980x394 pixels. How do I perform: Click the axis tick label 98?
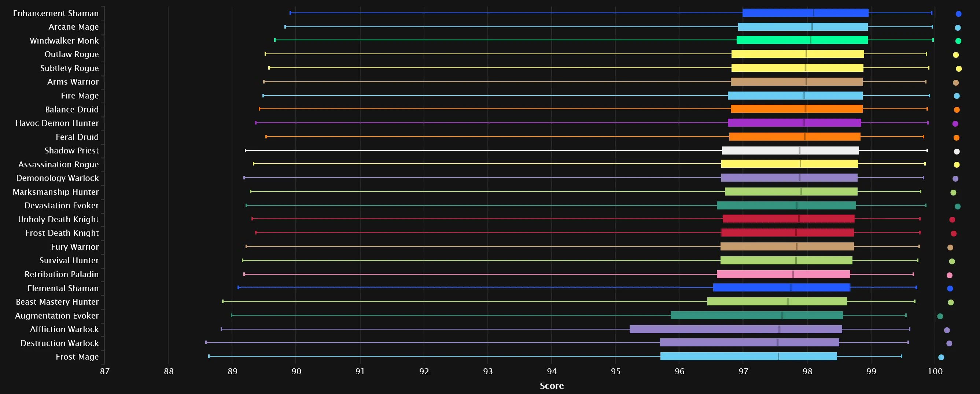click(x=807, y=372)
